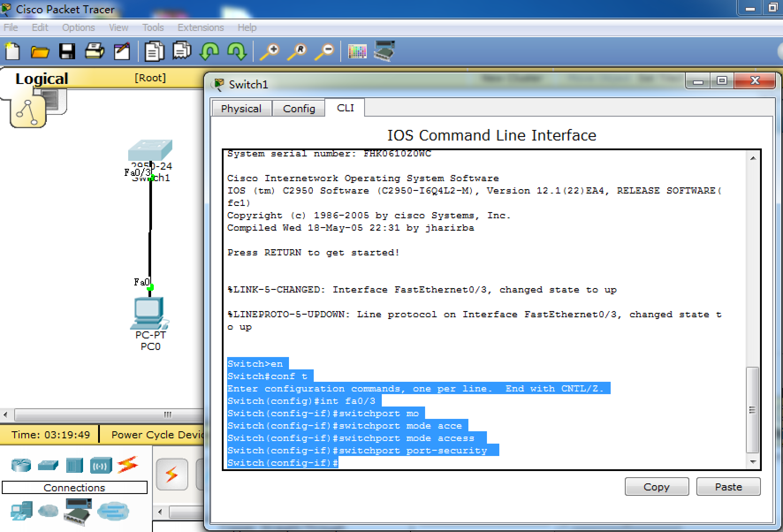Viewport: 783px width, 532px height.
Task: Click the Paste toolbar icon
Action: pyautogui.click(x=182, y=51)
